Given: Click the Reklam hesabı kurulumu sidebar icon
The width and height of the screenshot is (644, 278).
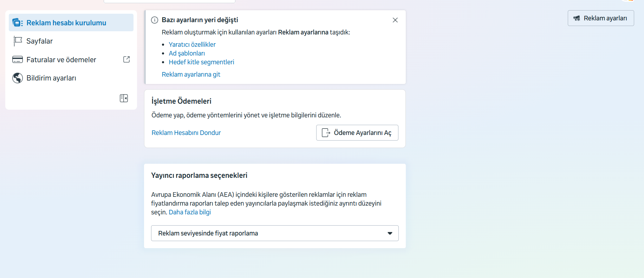Looking at the screenshot, I should (17, 23).
